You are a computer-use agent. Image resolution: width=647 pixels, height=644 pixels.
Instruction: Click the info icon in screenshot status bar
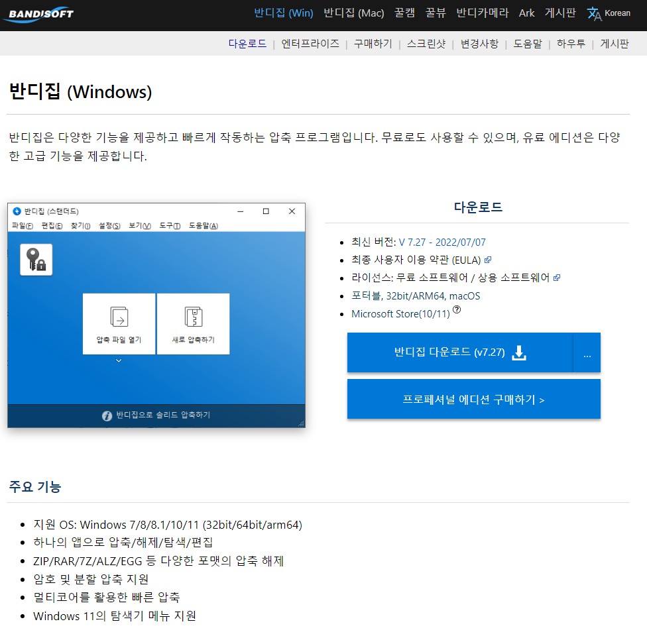[107, 416]
